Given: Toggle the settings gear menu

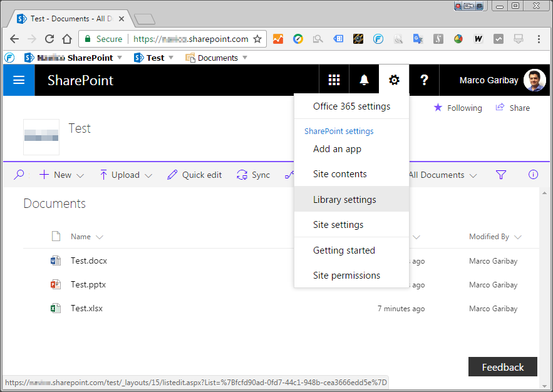Looking at the screenshot, I should pos(394,80).
